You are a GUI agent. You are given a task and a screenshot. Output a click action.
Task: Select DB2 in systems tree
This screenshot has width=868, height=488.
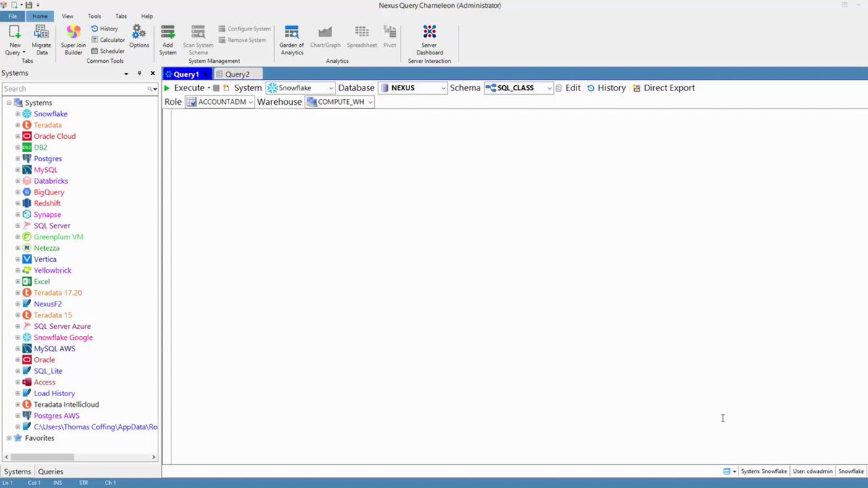[41, 147]
